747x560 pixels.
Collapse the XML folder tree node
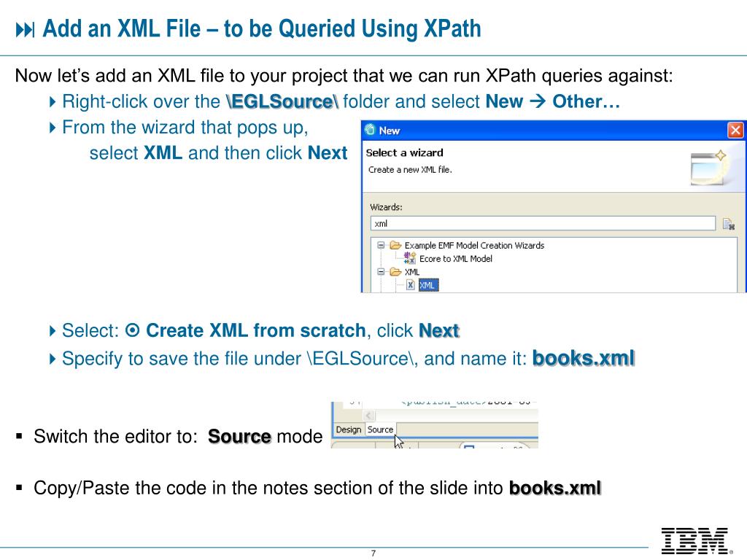pos(381,272)
